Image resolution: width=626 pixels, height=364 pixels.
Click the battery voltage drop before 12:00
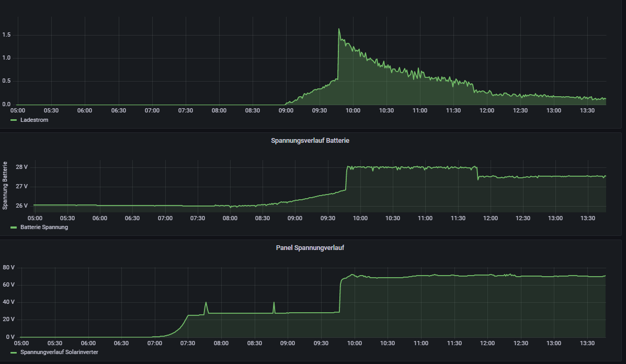pos(477,174)
